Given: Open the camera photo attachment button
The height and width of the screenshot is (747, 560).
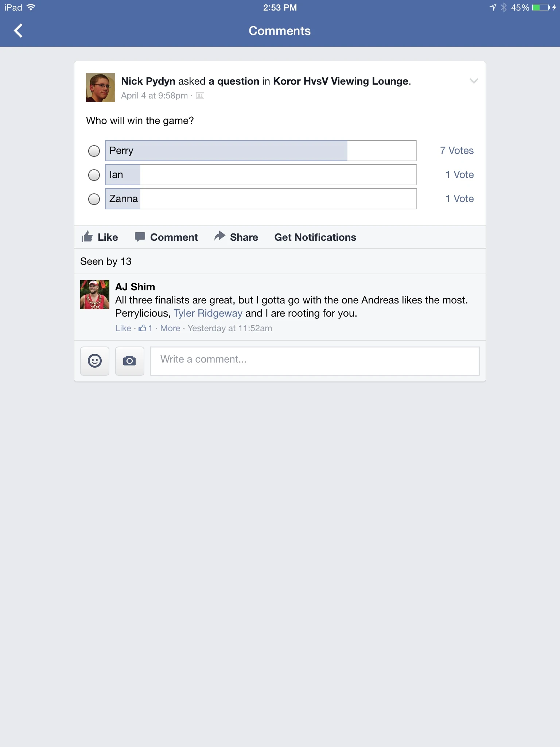Looking at the screenshot, I should coord(130,361).
